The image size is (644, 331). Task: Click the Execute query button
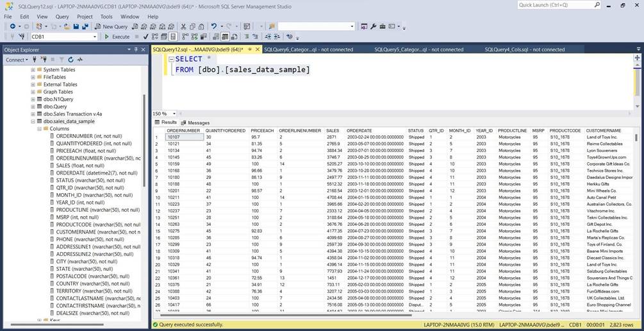[x=117, y=37]
